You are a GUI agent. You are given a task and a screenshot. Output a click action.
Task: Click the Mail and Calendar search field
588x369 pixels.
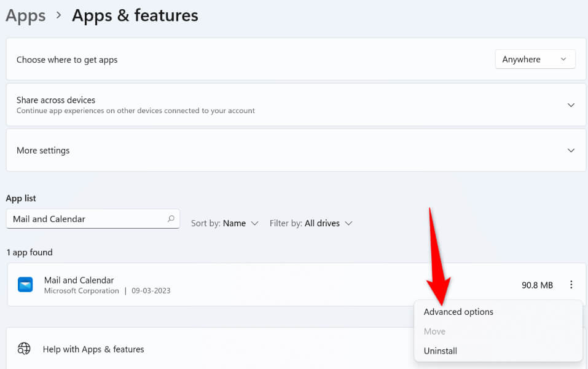coord(86,219)
